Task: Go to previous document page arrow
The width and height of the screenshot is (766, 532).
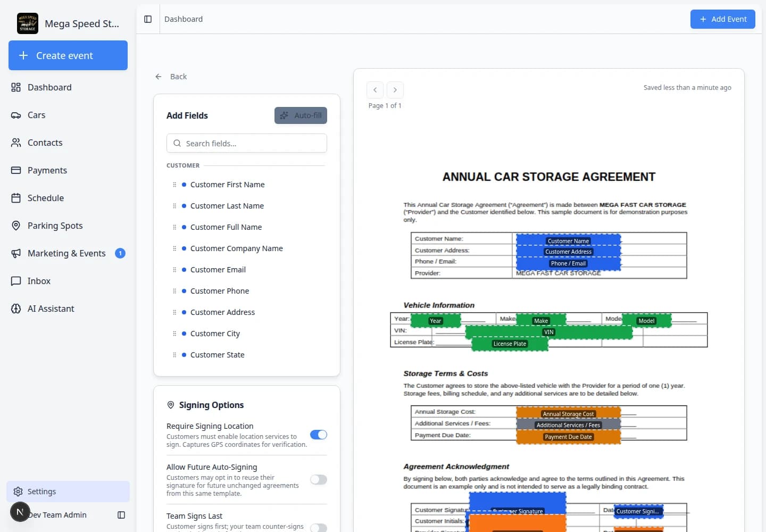Action: click(375, 90)
